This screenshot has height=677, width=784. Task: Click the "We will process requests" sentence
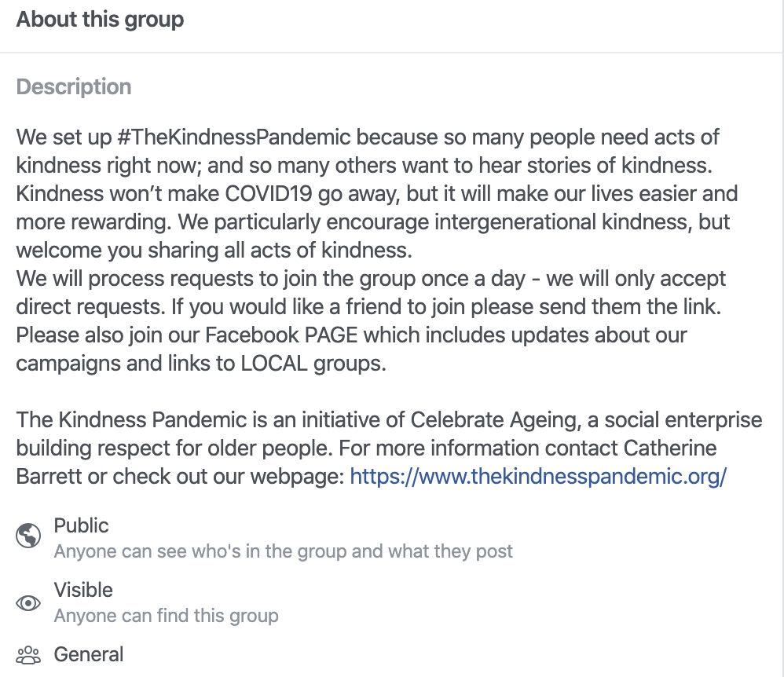[x=157, y=279]
